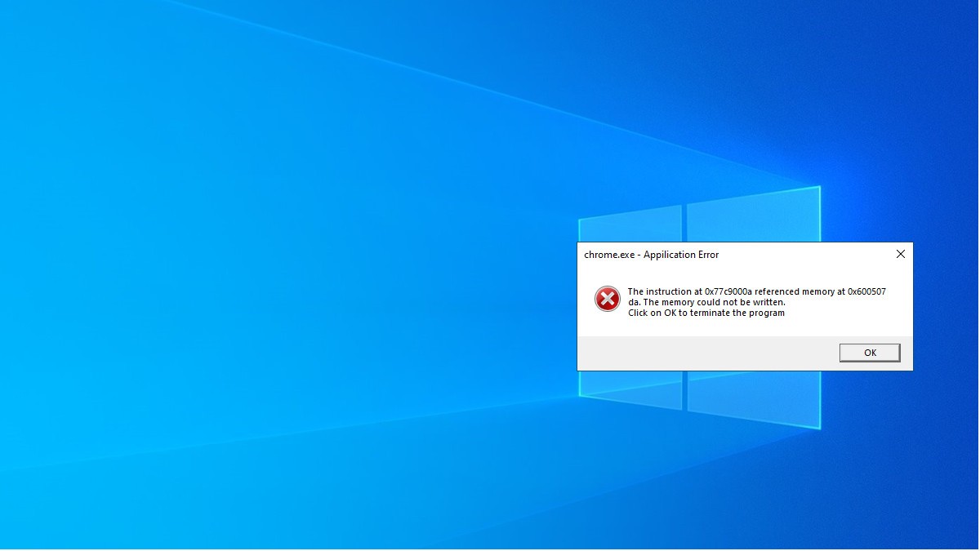This screenshot has width=980, height=551.
Task: Click the gray footer strip left of OK
Action: tap(702, 353)
